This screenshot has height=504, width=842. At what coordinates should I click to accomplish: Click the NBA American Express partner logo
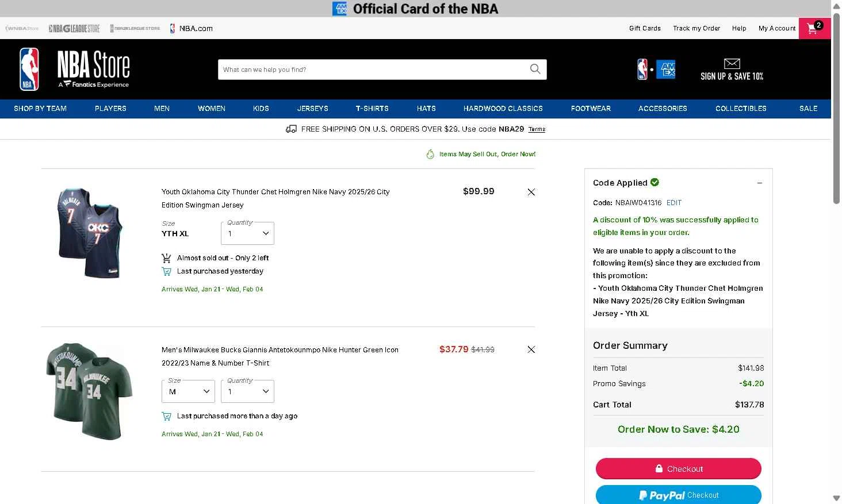[656, 70]
